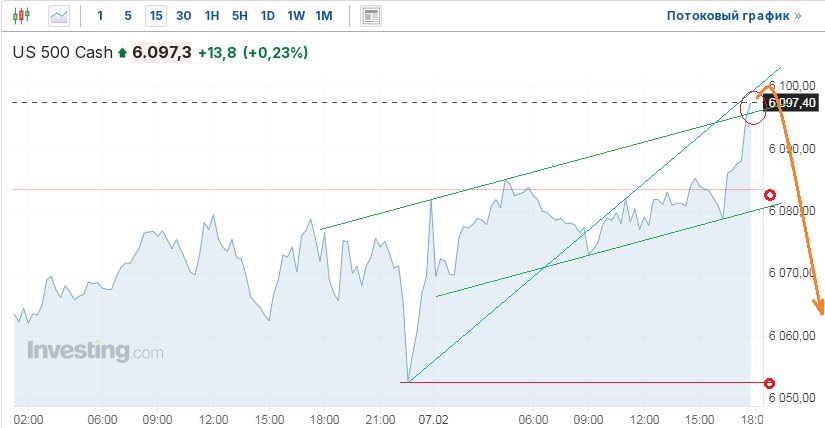Open the Потоковый график link

pyautogui.click(x=734, y=16)
